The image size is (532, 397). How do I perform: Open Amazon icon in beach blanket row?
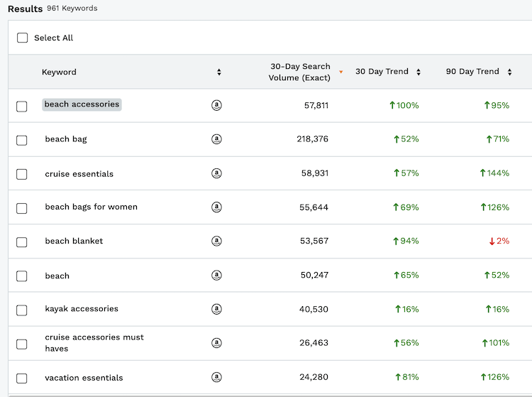point(216,241)
